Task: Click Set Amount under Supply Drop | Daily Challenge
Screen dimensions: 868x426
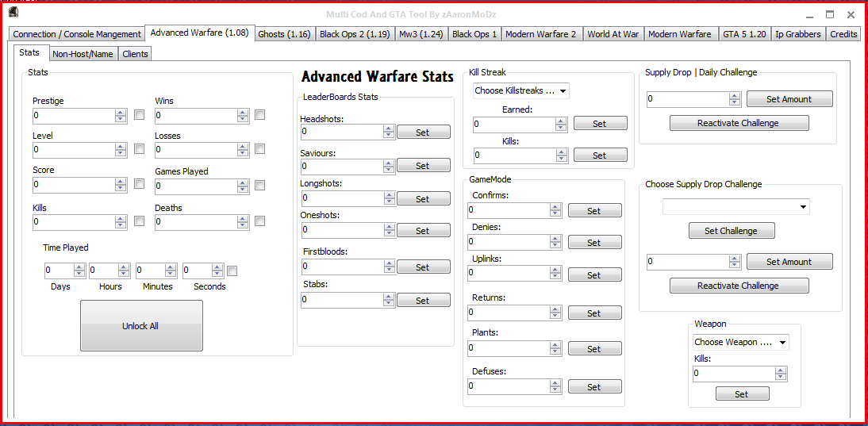Action: coord(789,99)
